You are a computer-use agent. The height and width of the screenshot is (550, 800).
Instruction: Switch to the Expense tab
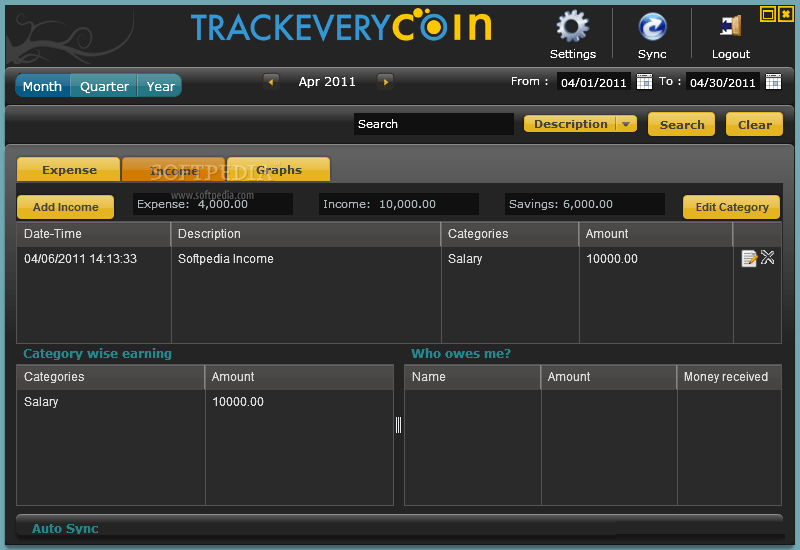coord(69,169)
